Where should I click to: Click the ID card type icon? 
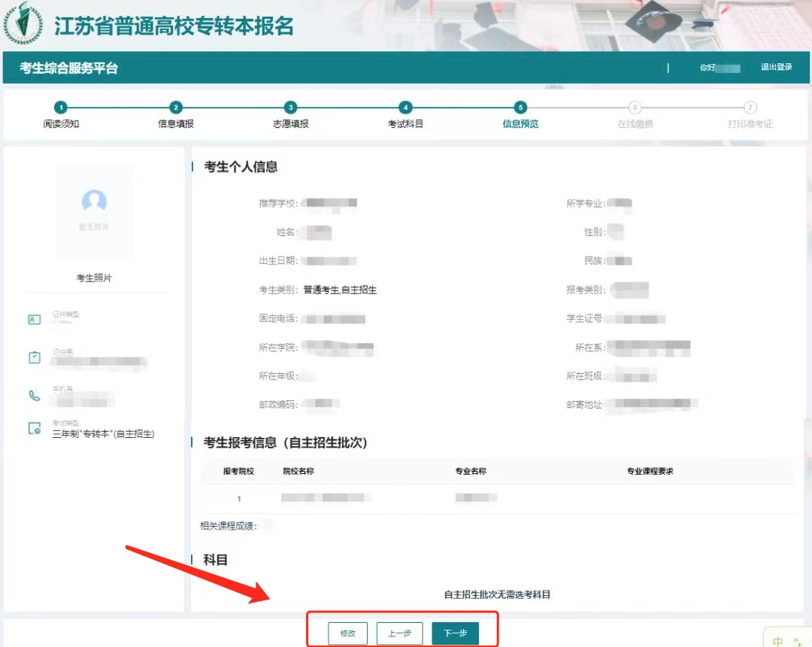(x=34, y=320)
